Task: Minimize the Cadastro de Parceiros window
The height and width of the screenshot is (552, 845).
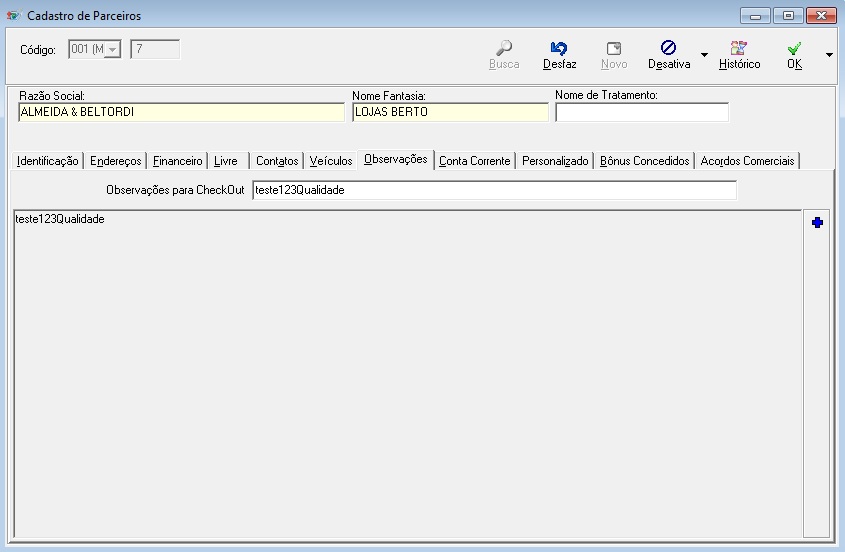Action: tap(755, 16)
